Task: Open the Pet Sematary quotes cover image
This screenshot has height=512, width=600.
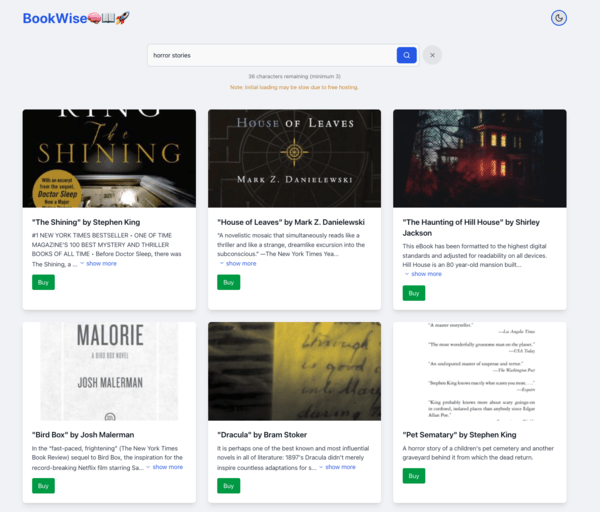Action: coord(480,371)
